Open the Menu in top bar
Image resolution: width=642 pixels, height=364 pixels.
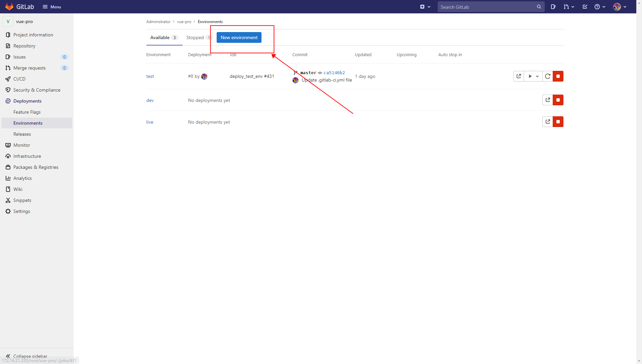[x=52, y=7]
